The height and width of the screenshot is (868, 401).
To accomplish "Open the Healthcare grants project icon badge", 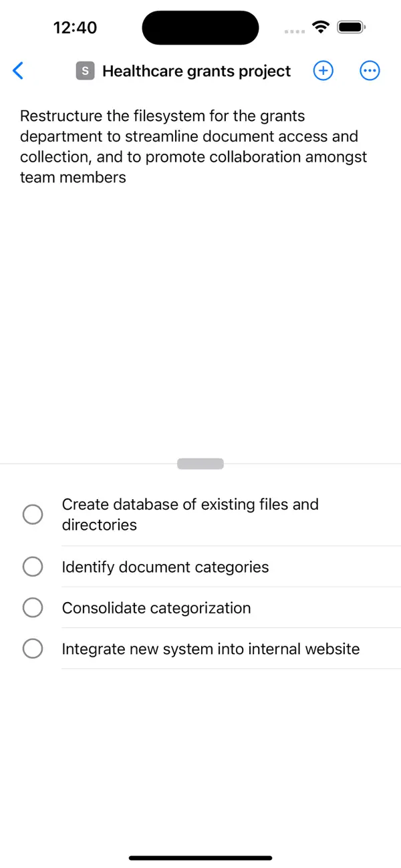I will (x=85, y=70).
